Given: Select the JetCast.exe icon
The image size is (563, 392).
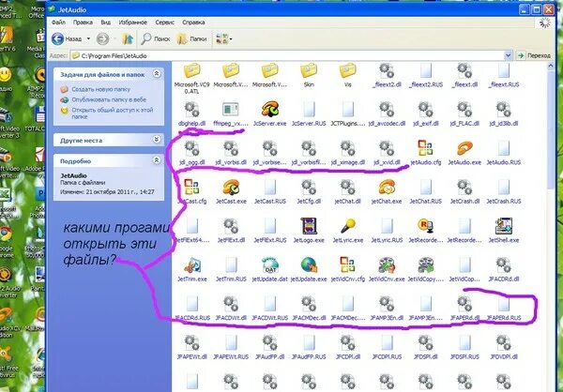Looking at the screenshot, I should coord(231,187).
